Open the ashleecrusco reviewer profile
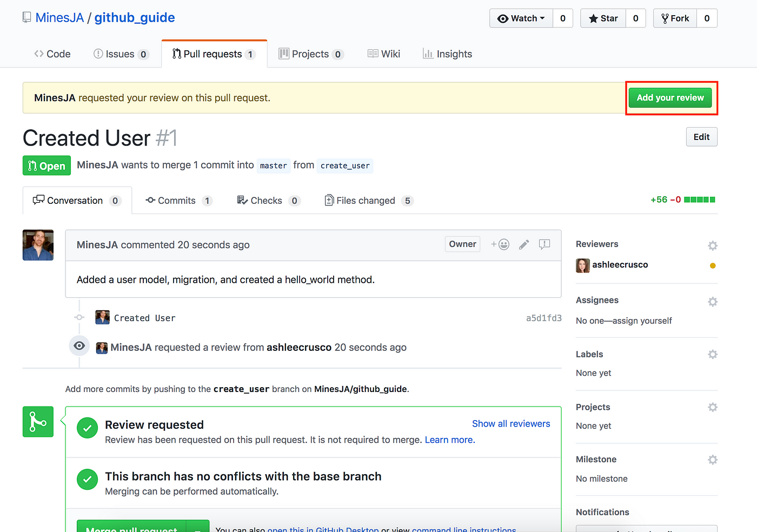 pyautogui.click(x=620, y=265)
